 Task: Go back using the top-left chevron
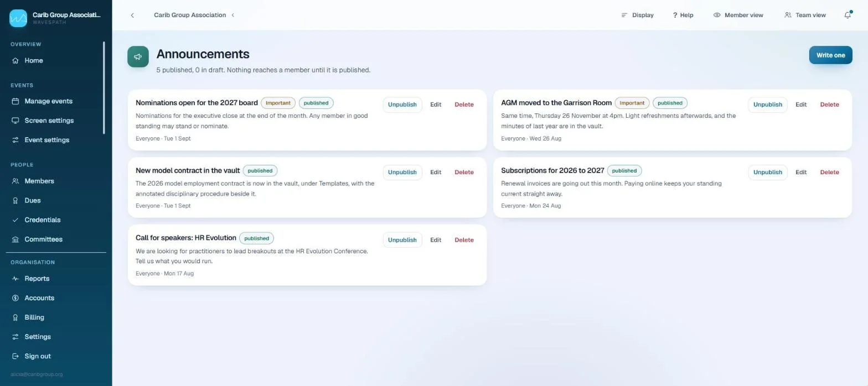(x=132, y=15)
